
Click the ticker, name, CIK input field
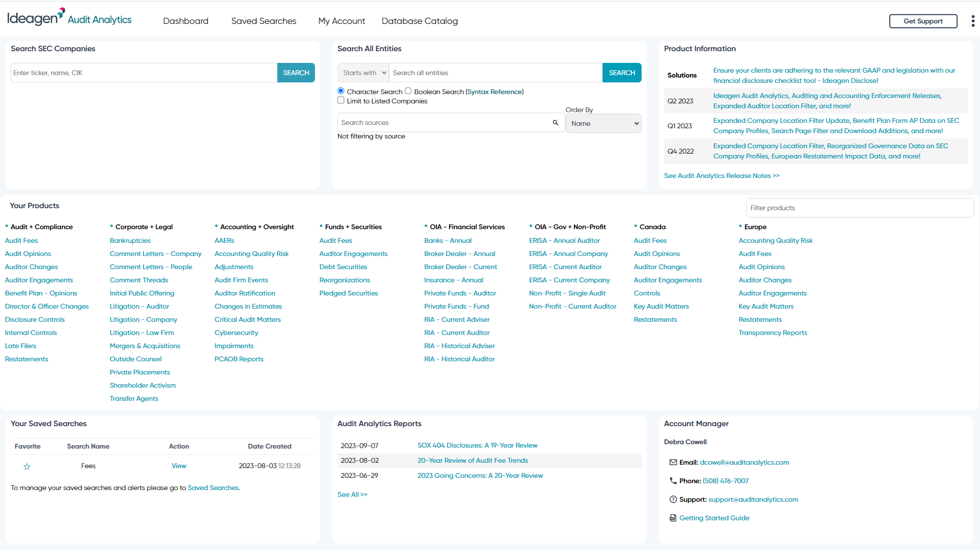click(x=144, y=73)
